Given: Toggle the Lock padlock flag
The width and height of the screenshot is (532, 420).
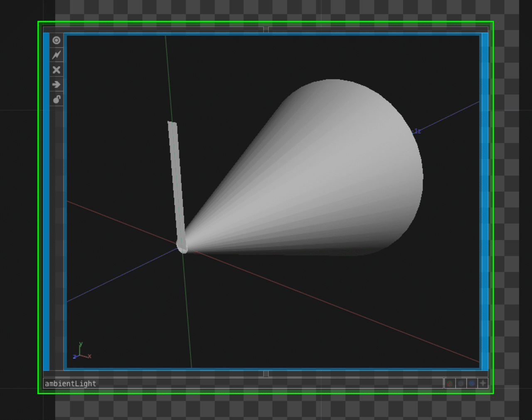Looking at the screenshot, I should pyautogui.click(x=57, y=99).
